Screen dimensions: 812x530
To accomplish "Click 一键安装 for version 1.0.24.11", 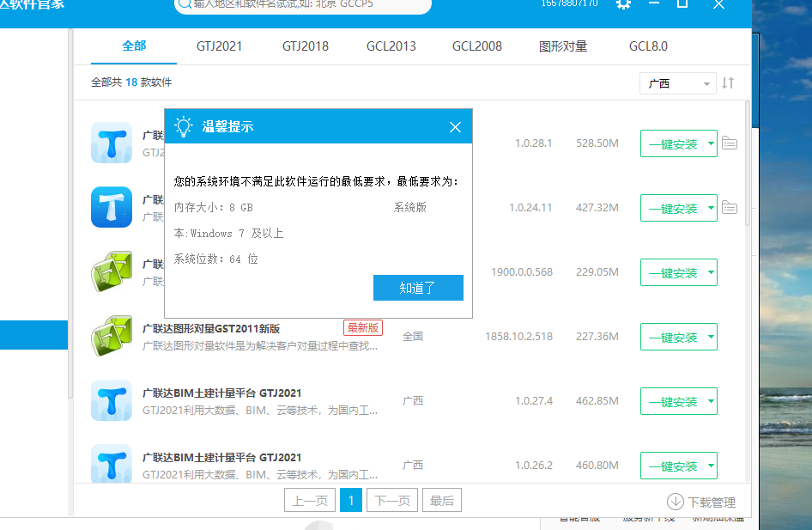I will point(673,208).
